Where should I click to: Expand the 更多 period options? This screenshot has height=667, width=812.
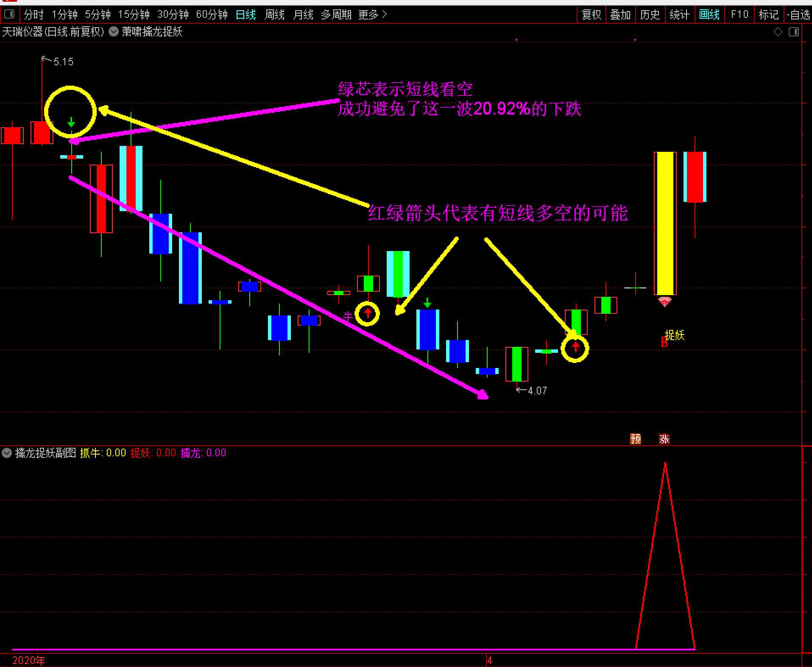(372, 15)
